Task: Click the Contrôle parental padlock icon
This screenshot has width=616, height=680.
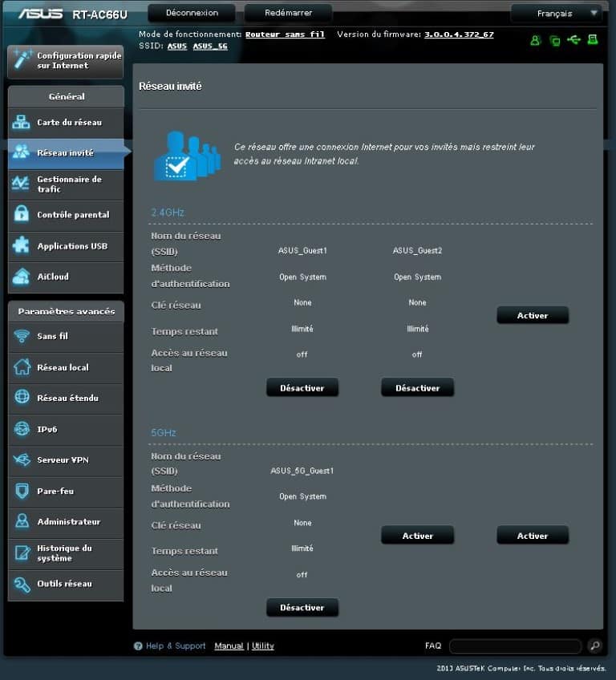Action: pyautogui.click(x=21, y=214)
